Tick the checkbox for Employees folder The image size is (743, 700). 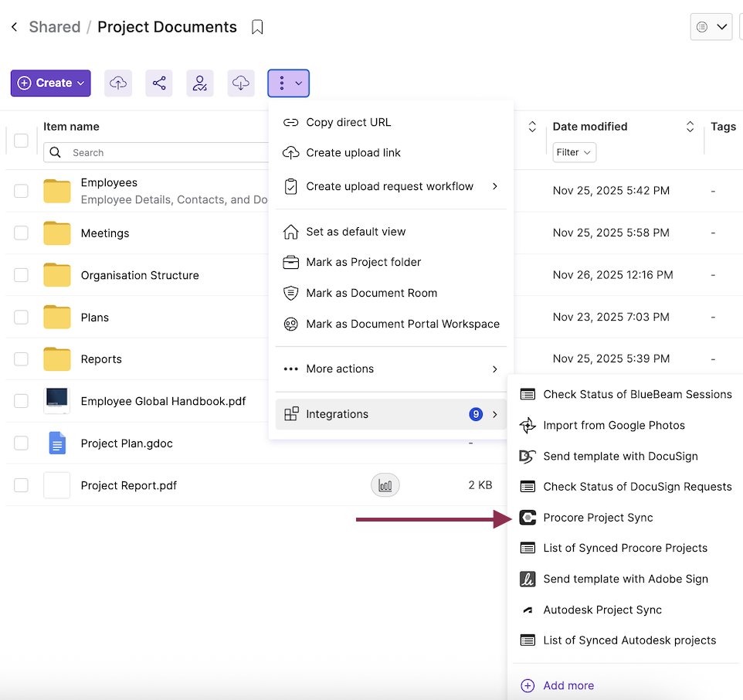click(21, 191)
